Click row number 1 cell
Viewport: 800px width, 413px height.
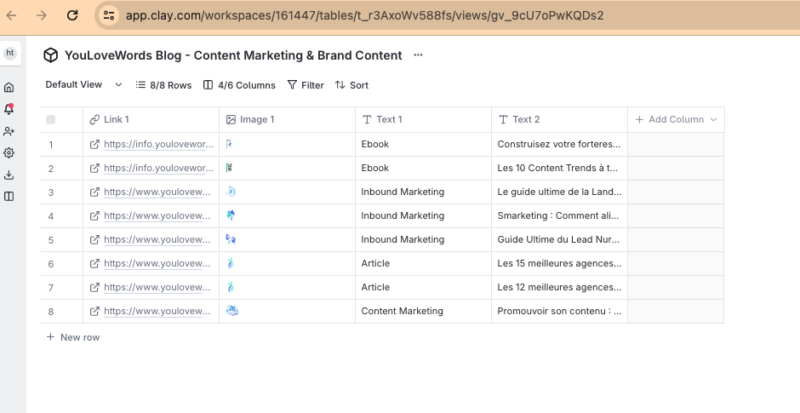pyautogui.click(x=61, y=144)
